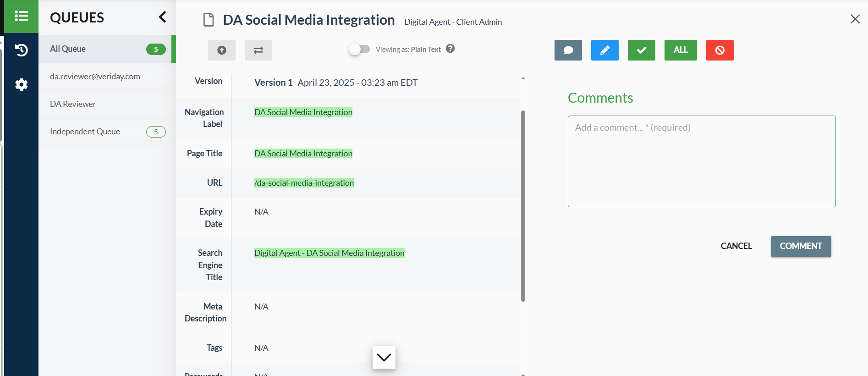Click the queues list icon in sidebar

point(21,17)
